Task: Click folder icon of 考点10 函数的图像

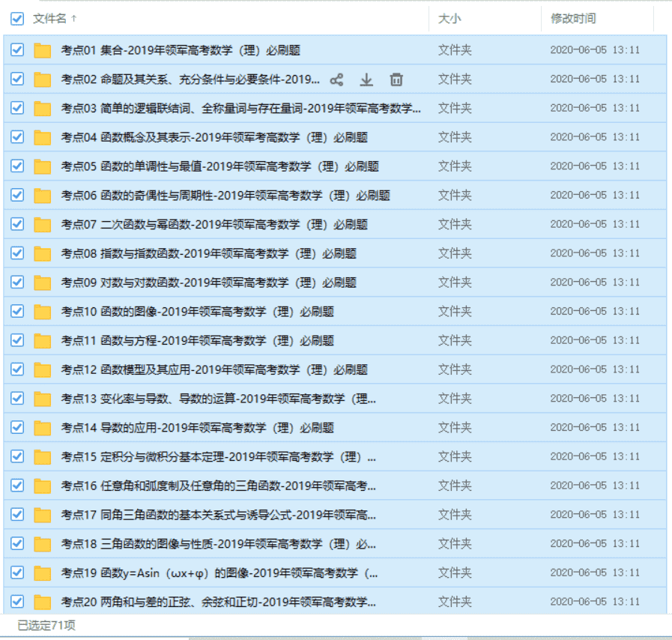Action: (42, 312)
